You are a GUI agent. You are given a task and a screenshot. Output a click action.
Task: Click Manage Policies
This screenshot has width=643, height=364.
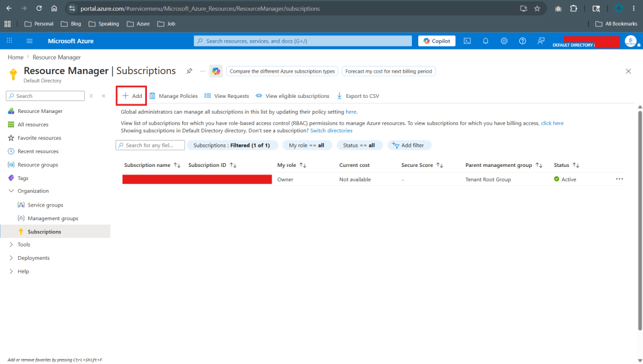tap(173, 96)
